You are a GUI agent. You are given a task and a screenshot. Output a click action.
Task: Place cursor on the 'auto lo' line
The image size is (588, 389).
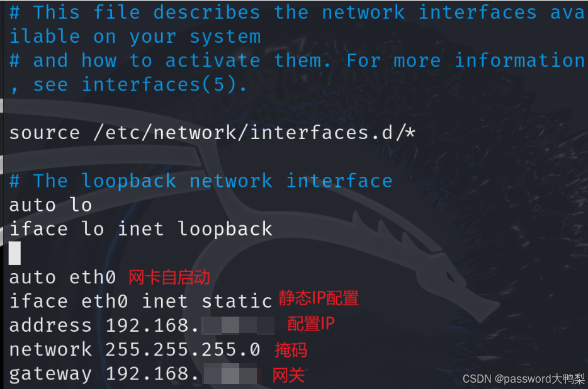click(x=50, y=205)
